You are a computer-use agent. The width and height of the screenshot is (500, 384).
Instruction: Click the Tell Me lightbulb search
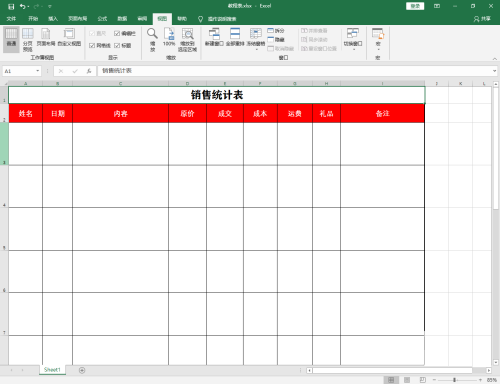point(200,19)
